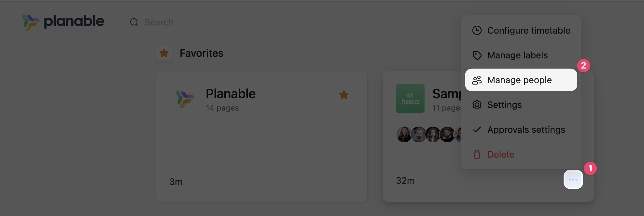Open the three-dots workspace options button
Viewport: 644px width, 216px height.
coord(573,179)
